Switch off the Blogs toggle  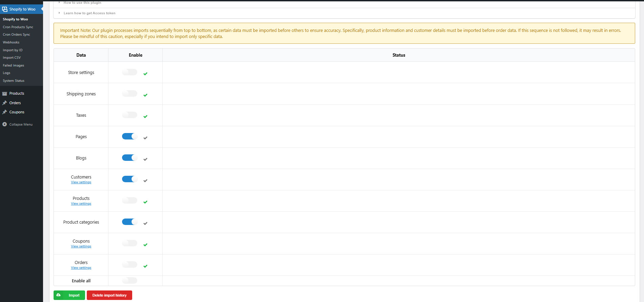129,157
